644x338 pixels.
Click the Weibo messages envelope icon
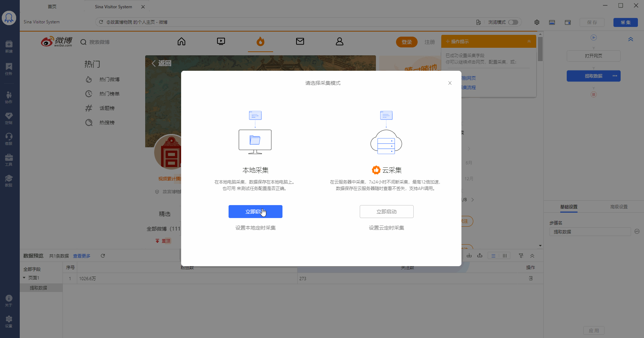(300, 42)
